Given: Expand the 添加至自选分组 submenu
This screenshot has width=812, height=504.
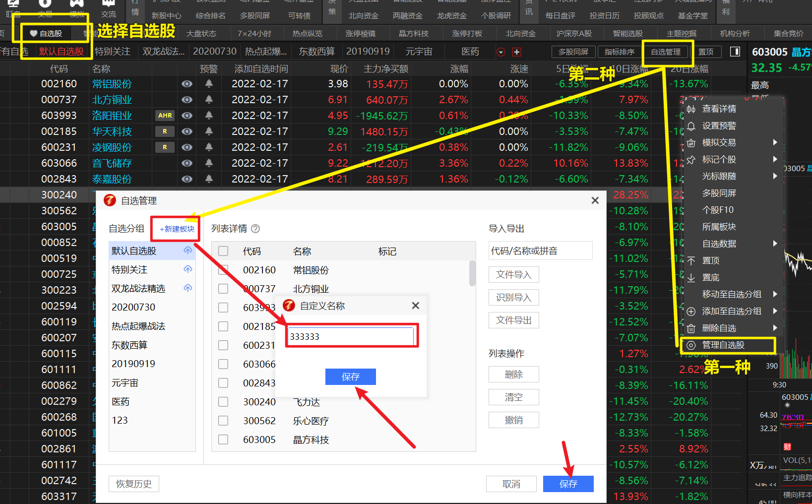Looking at the screenshot, I should [775, 311].
